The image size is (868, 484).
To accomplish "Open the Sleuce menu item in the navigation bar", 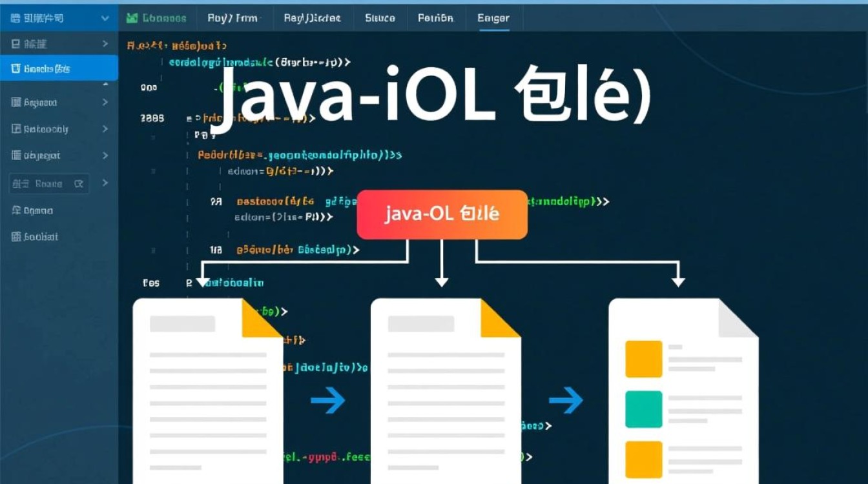I will coord(380,18).
